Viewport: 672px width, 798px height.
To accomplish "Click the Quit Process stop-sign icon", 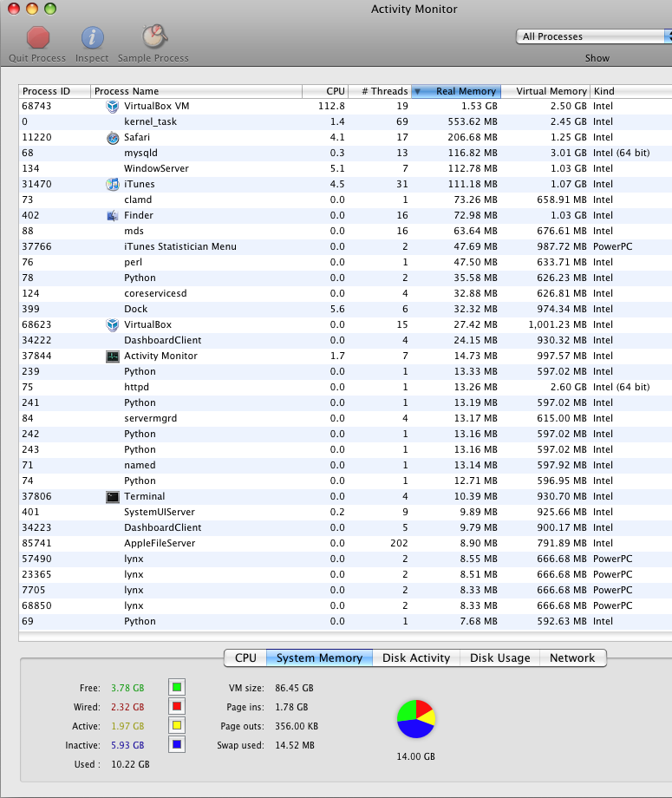I will pyautogui.click(x=38, y=37).
